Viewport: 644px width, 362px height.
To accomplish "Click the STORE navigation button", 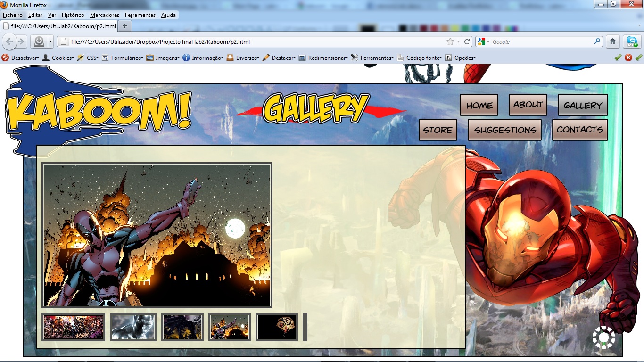I will 438,130.
